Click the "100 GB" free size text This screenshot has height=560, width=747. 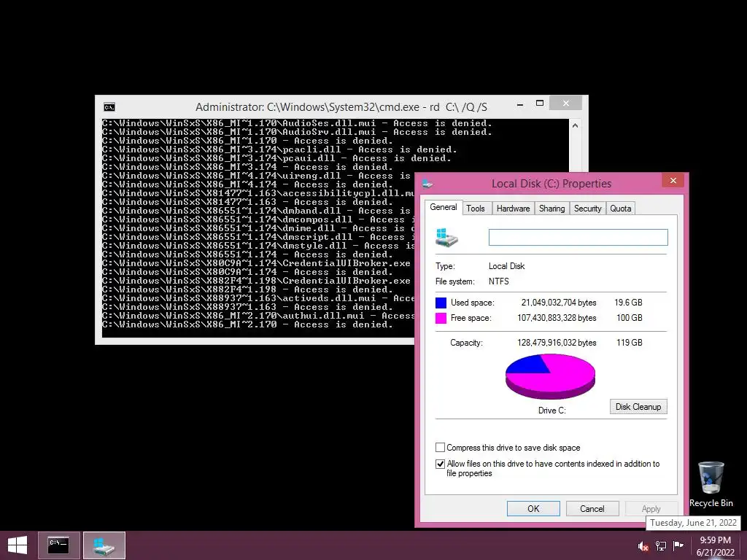coord(630,318)
